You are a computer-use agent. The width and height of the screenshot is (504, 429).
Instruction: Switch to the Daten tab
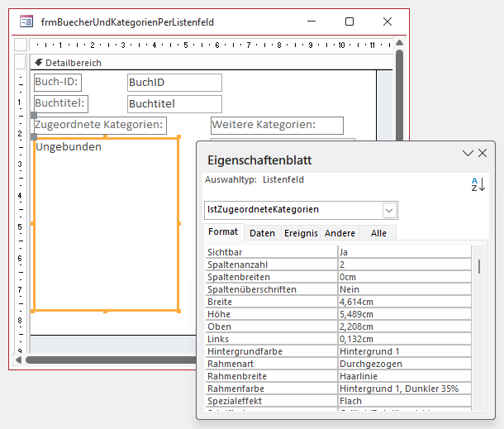(x=262, y=233)
